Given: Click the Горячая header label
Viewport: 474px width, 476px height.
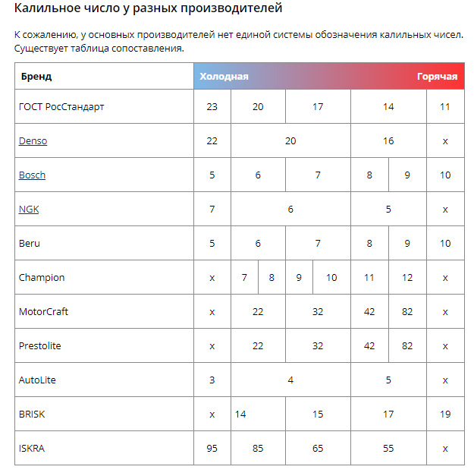Looking at the screenshot, I should coord(437,76).
